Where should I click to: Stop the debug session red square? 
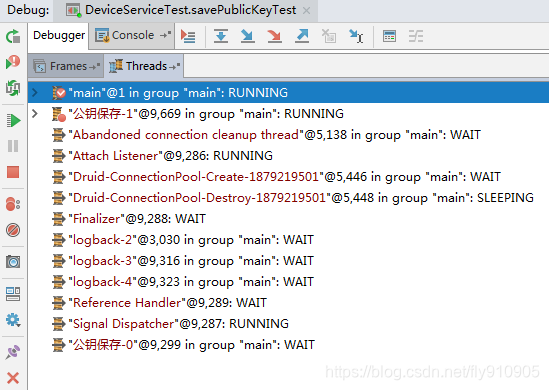click(13, 172)
